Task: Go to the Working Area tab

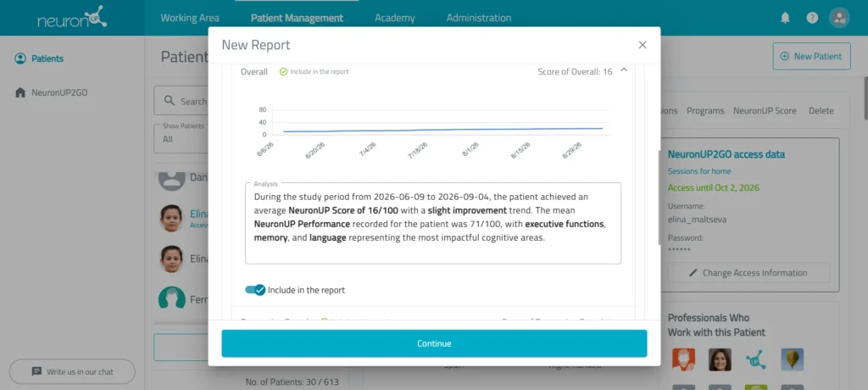Action: pos(190,18)
